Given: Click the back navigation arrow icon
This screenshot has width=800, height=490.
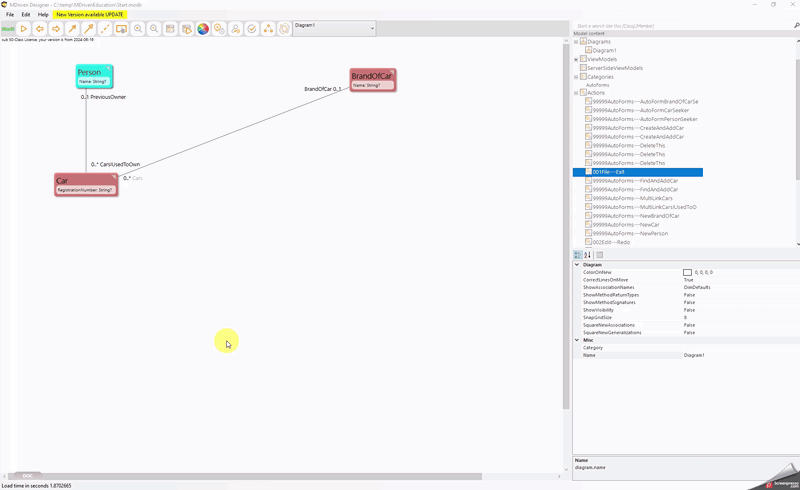Looking at the screenshot, I should 40,29.
